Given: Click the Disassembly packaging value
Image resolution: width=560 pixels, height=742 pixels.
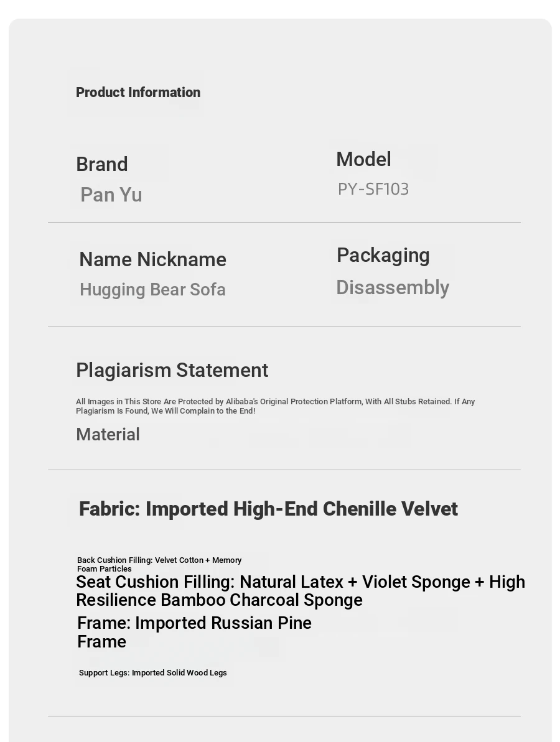Looking at the screenshot, I should [393, 288].
